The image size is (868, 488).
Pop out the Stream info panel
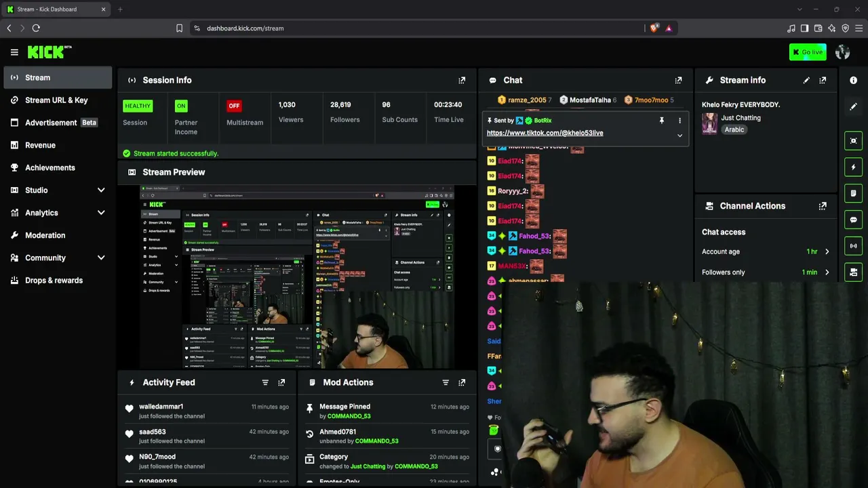[x=823, y=80]
